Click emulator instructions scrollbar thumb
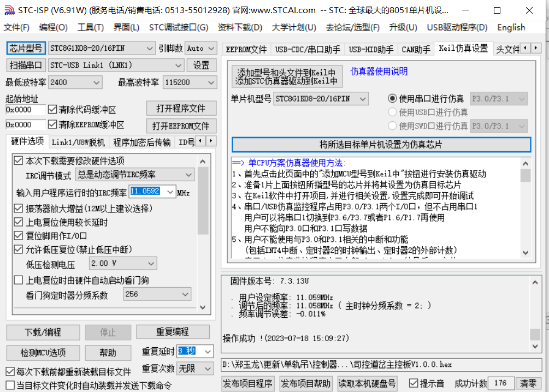 pyautogui.click(x=525, y=175)
